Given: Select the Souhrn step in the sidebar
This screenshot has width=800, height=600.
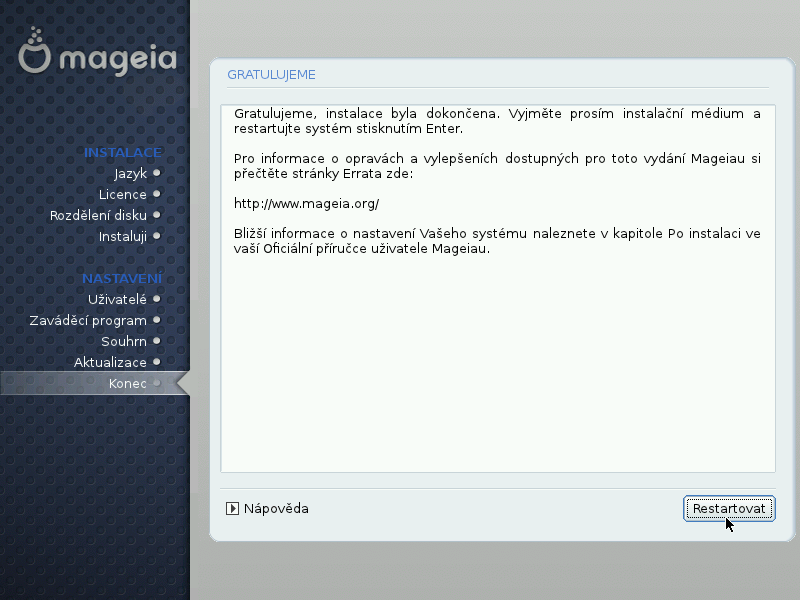Looking at the screenshot, I should pyautogui.click(x=123, y=341).
